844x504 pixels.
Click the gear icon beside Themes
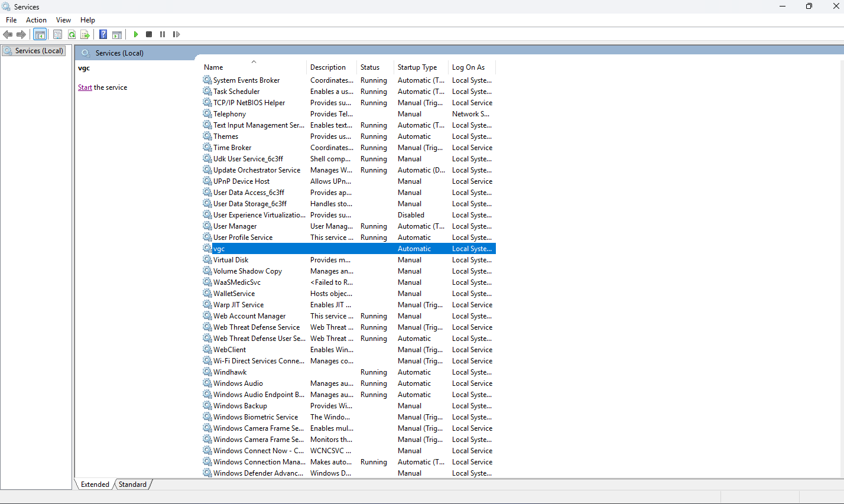click(x=207, y=136)
